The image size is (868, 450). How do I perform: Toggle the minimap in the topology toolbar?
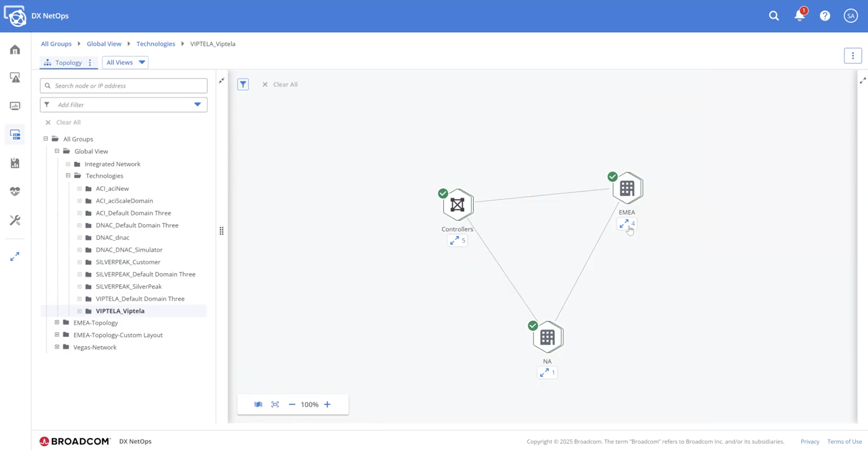pos(258,404)
